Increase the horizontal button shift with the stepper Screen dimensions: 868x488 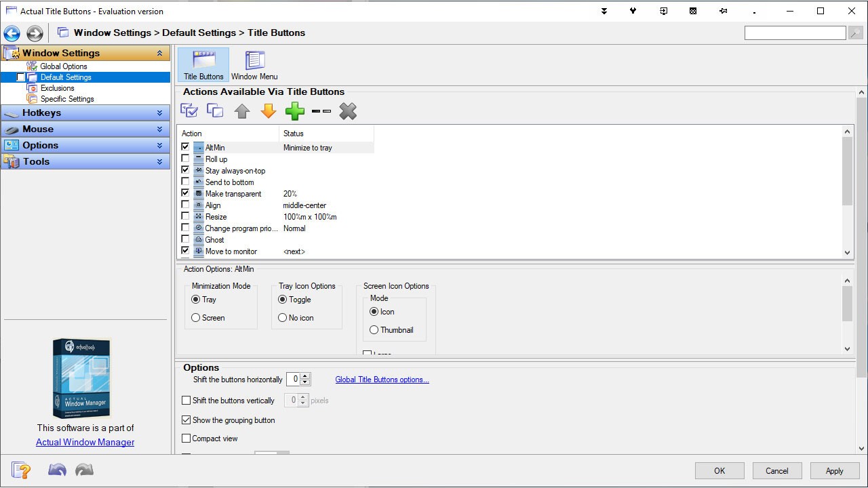tap(306, 375)
